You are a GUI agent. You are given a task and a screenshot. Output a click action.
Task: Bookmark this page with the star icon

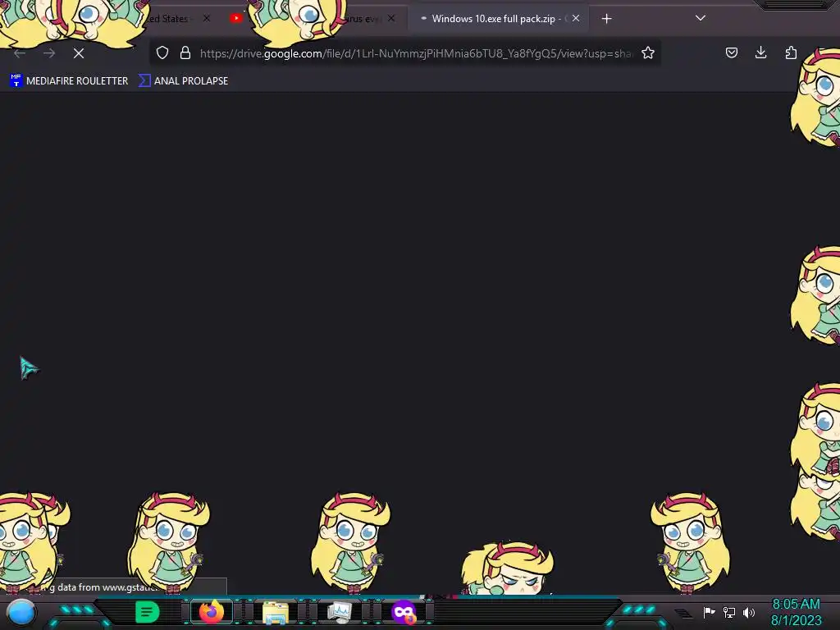click(x=648, y=52)
